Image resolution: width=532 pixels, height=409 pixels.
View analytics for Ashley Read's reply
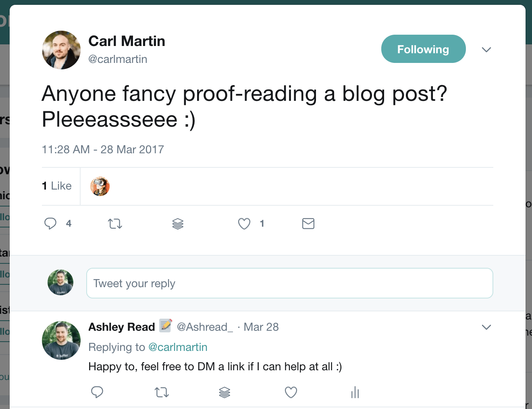tap(355, 392)
